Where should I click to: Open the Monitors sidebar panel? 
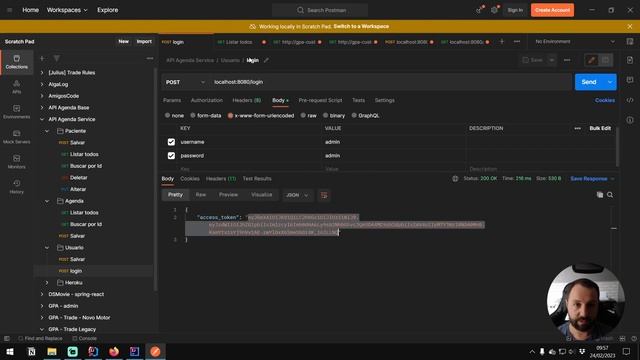(x=16, y=162)
